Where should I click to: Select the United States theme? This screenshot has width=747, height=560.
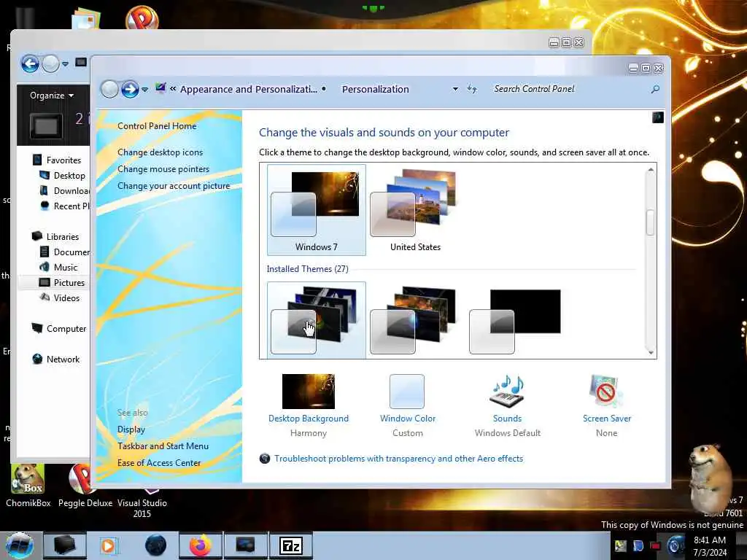click(x=415, y=210)
